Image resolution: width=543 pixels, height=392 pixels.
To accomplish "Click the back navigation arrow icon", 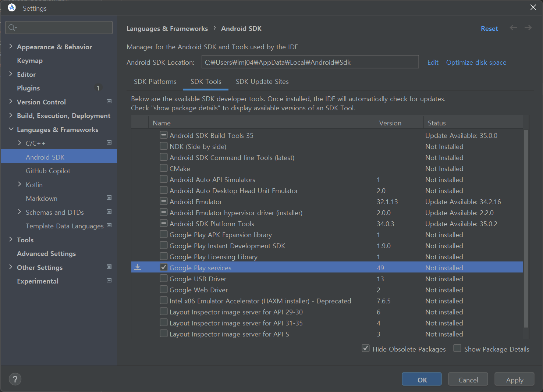I will click(x=513, y=28).
